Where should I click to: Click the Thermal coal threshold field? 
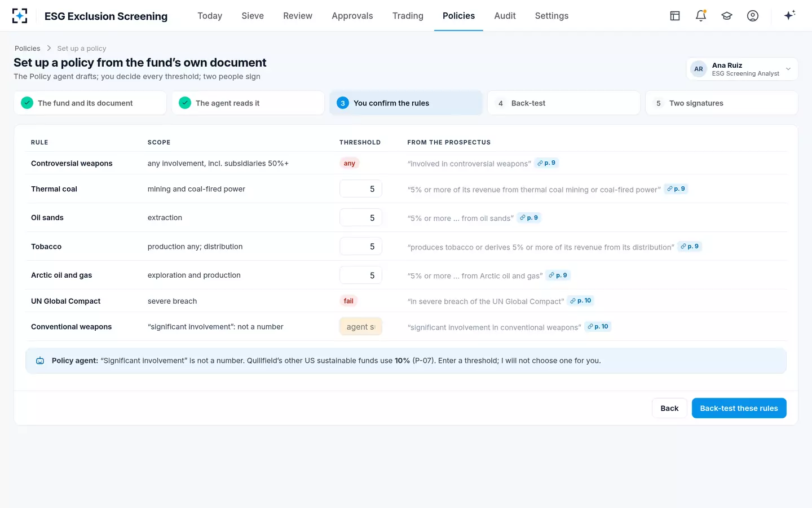pyautogui.click(x=361, y=189)
